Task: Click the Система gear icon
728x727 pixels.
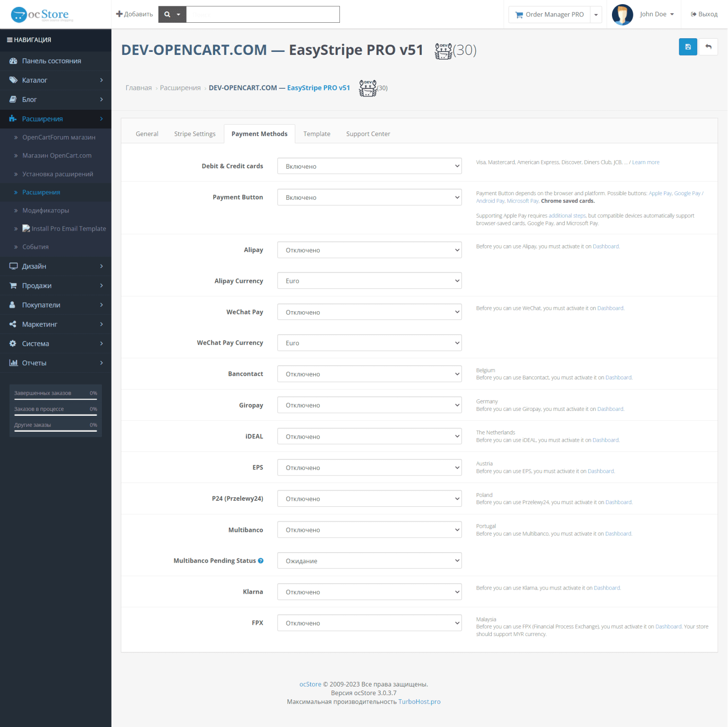Action: point(13,343)
